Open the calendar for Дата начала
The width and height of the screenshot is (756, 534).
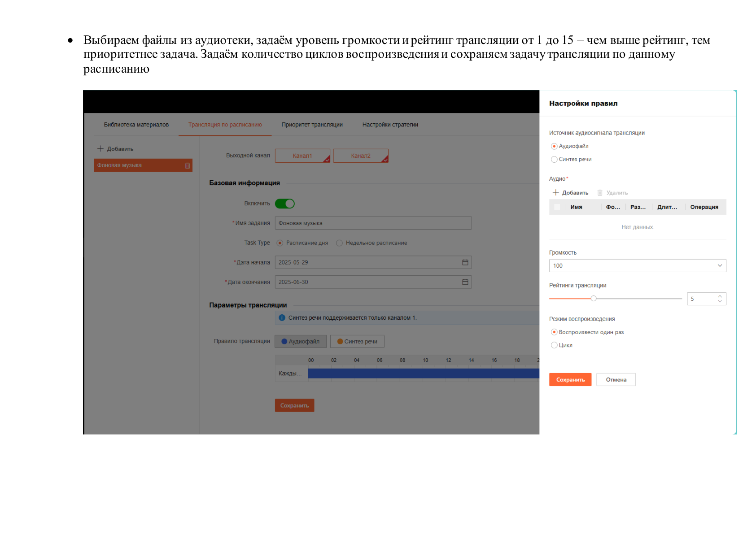coord(465,262)
